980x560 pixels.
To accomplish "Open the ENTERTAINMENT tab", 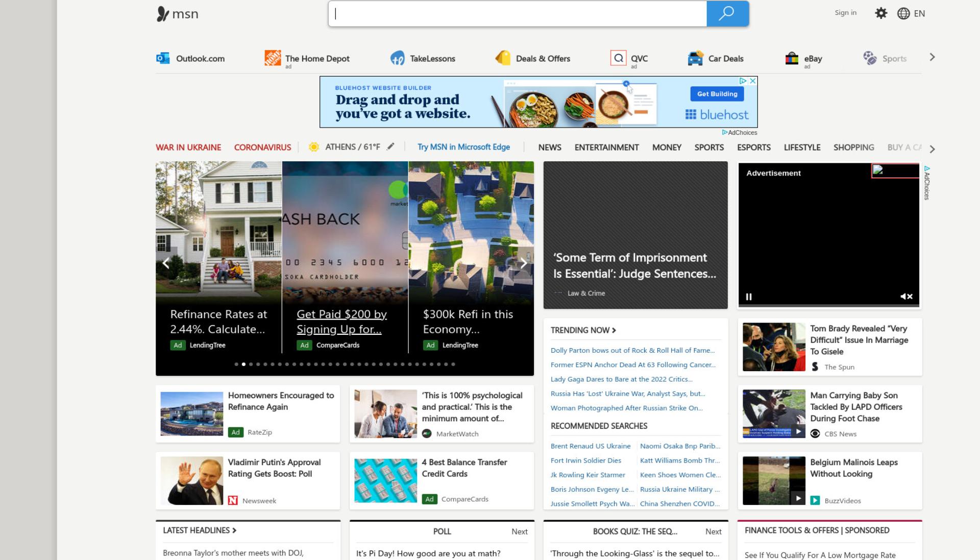I will 606,147.
